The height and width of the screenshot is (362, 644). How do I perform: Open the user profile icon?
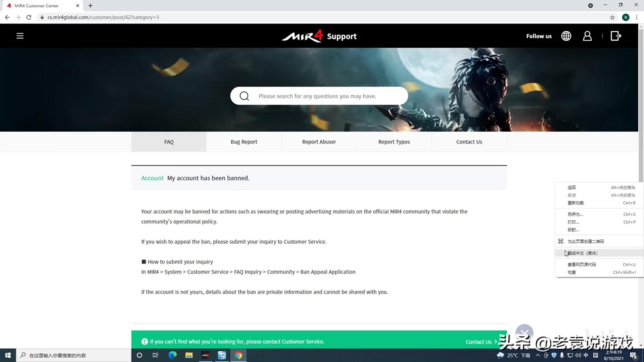pos(587,36)
